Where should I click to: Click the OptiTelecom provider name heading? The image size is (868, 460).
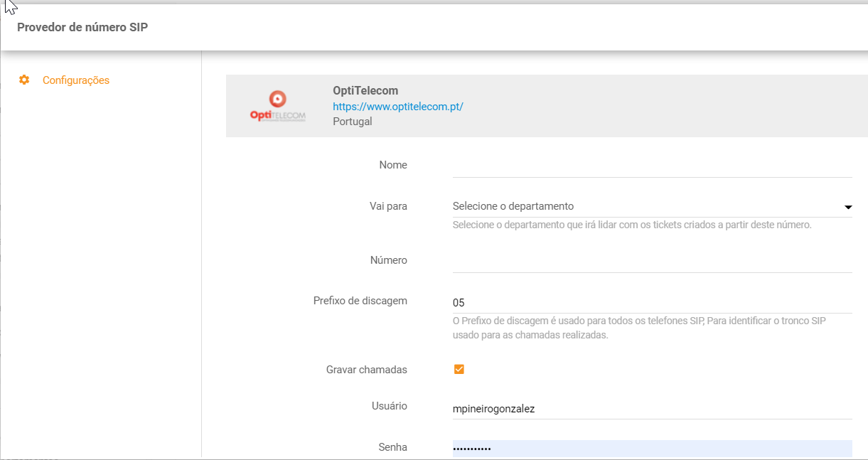pos(365,91)
